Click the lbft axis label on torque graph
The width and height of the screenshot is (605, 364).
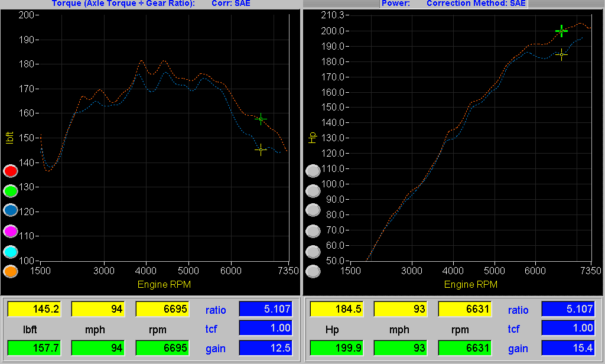coord(9,138)
